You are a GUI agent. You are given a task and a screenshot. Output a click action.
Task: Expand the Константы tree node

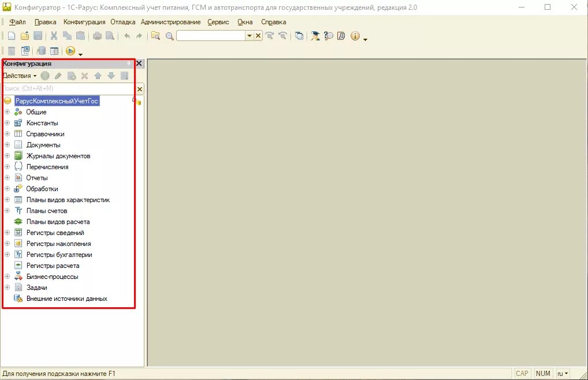(x=7, y=122)
